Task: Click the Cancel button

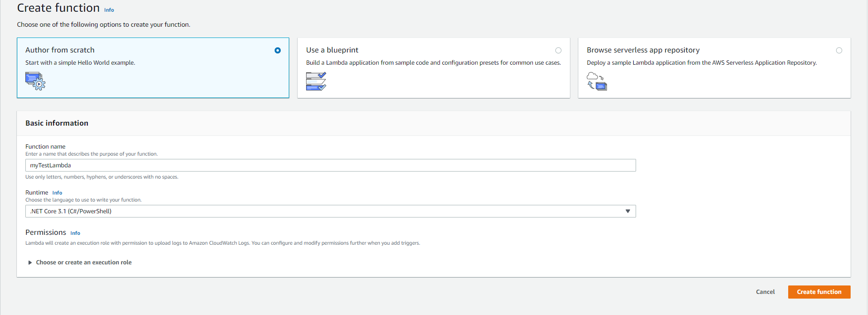Action: click(765, 292)
